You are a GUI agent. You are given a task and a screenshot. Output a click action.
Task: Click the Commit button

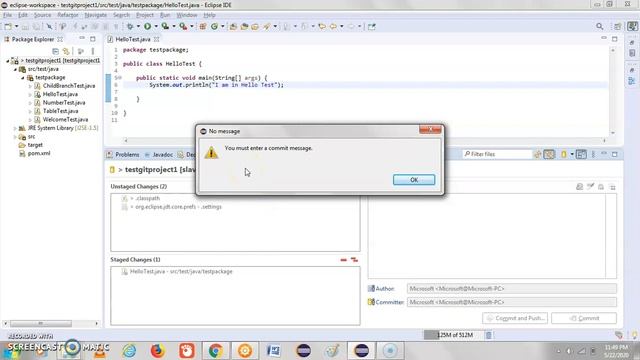[x=584, y=318]
